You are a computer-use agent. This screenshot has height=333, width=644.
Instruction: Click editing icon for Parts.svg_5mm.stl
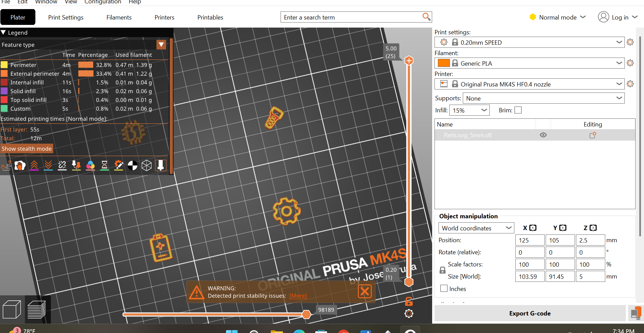pos(593,135)
